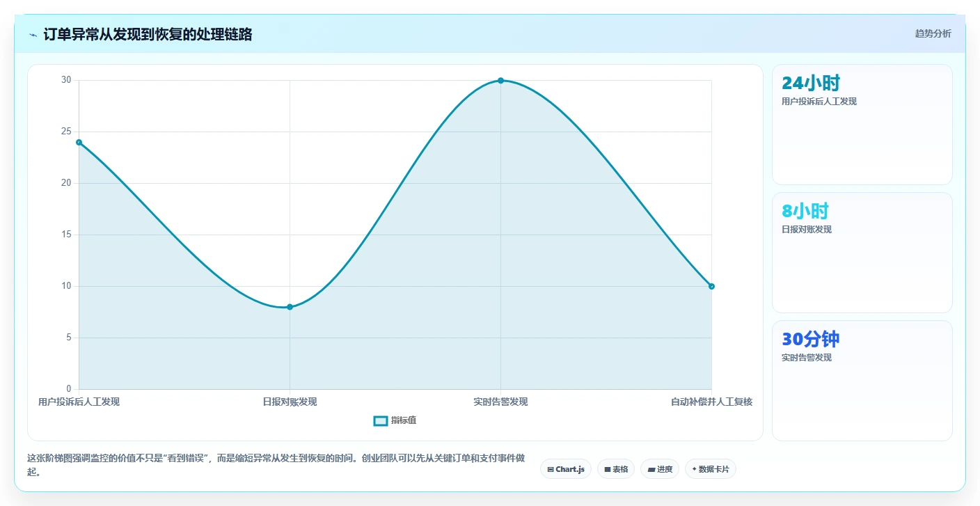
Task: Click the page title 订单异常从发现到恢复的处理链路
Action: (x=148, y=34)
